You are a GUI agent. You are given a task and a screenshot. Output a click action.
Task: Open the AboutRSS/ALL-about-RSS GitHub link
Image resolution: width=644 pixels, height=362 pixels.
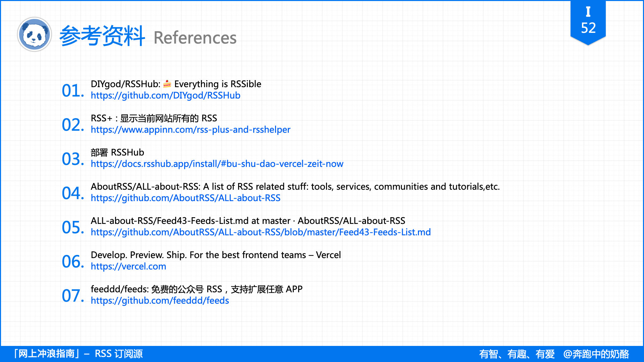coord(185,198)
